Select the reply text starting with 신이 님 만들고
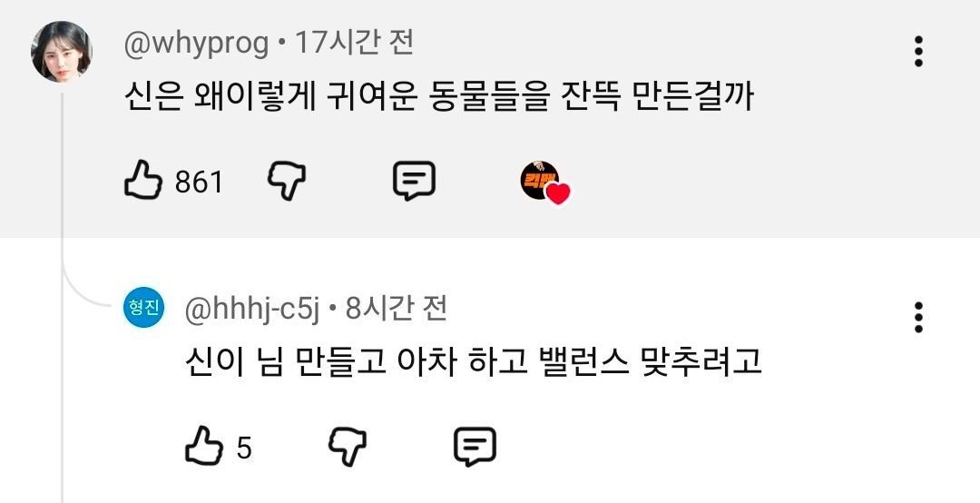 click(473, 361)
